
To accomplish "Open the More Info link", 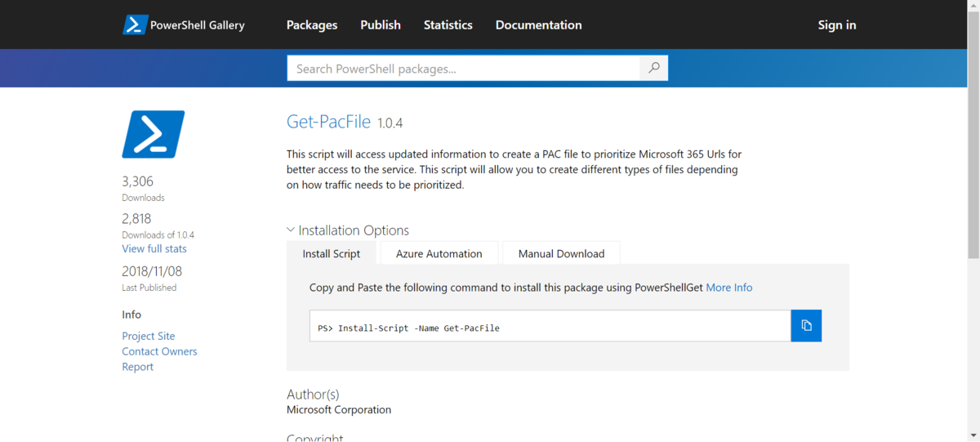I will [x=729, y=288].
